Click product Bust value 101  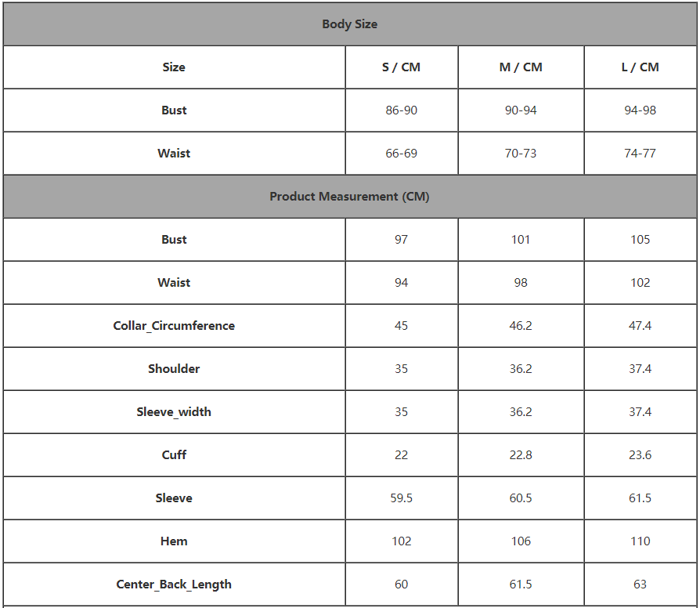(x=521, y=240)
